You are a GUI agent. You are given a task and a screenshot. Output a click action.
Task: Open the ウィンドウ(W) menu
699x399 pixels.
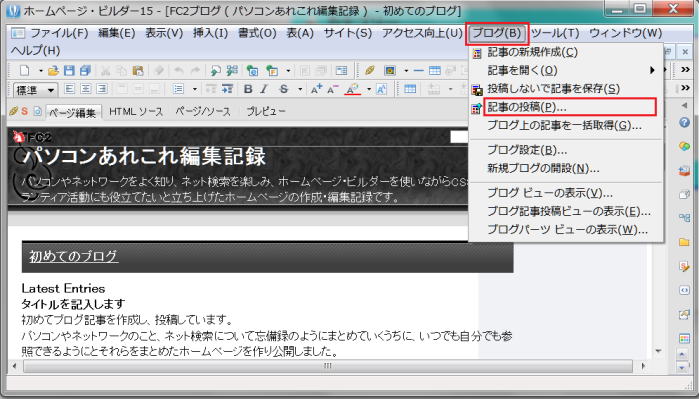pos(626,33)
